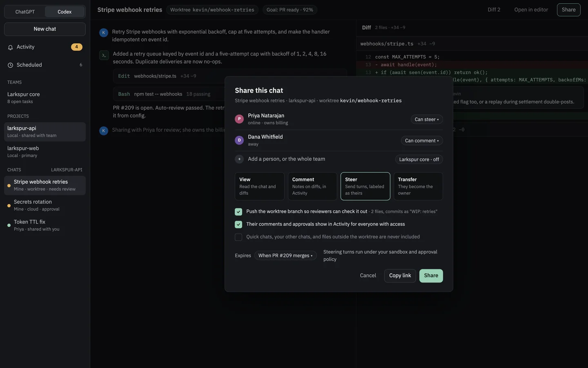Toggle comments and approvals show in Activity checkbox

pos(238,224)
